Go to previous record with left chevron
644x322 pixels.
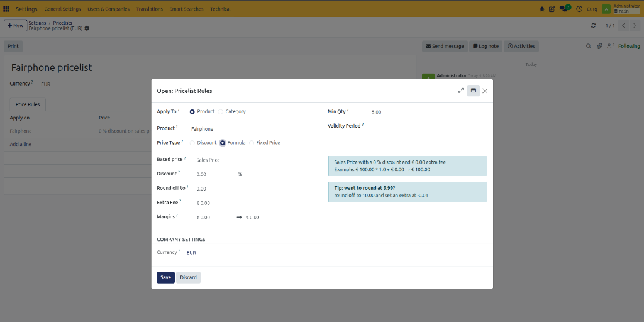pyautogui.click(x=623, y=25)
